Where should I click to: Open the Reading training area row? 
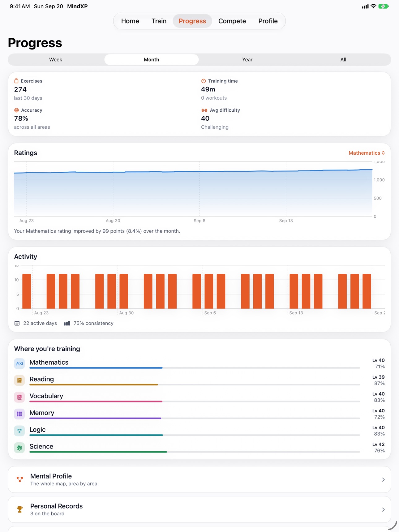pyautogui.click(x=199, y=380)
